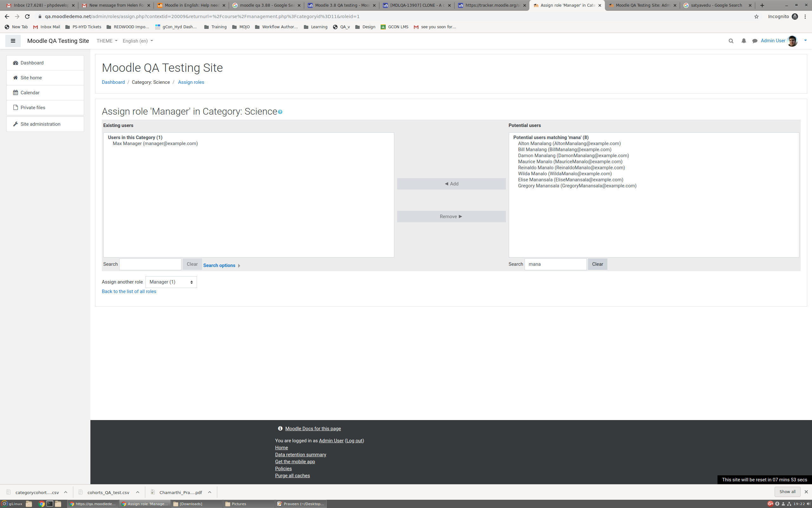The image size is (812, 508).
Task: Open the PS-HYD Tickets bookmark folder
Action: pyautogui.click(x=83, y=27)
